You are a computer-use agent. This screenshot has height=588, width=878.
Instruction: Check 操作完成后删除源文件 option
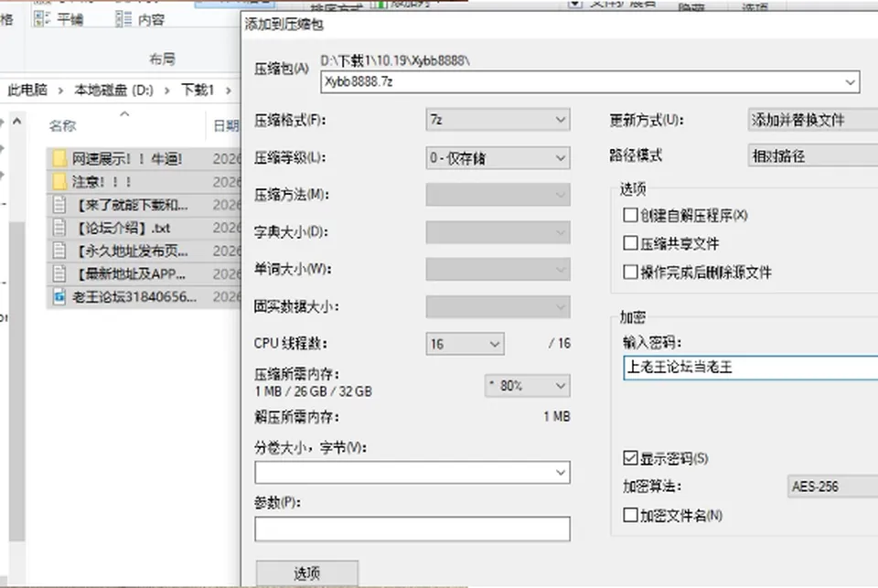tap(630, 273)
